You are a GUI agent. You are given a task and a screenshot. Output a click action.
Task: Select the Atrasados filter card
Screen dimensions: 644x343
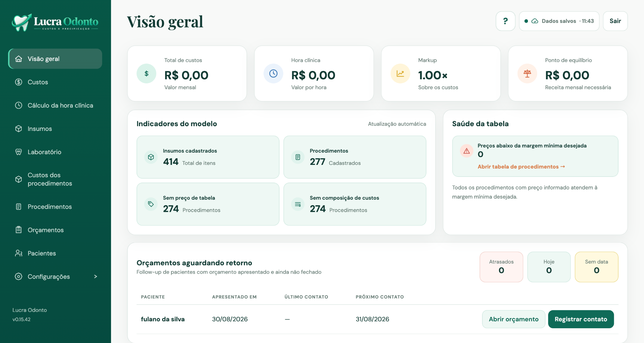[x=501, y=267]
